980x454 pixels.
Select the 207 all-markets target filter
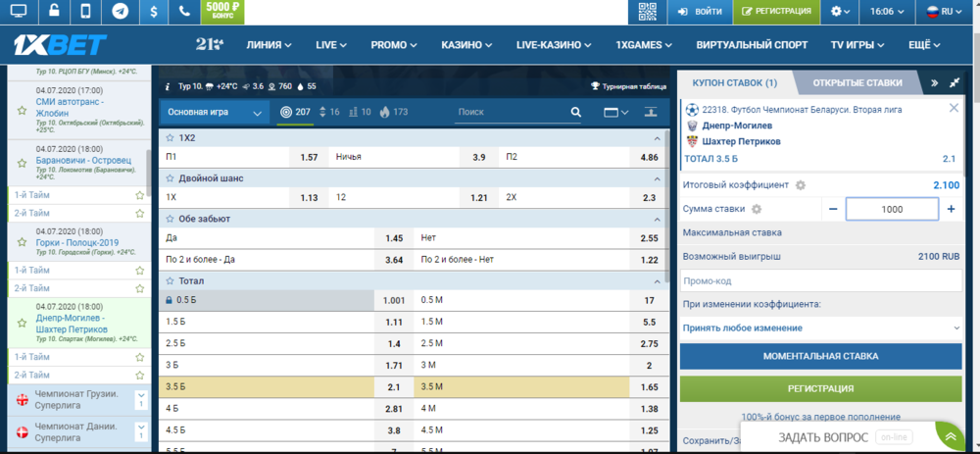(296, 113)
